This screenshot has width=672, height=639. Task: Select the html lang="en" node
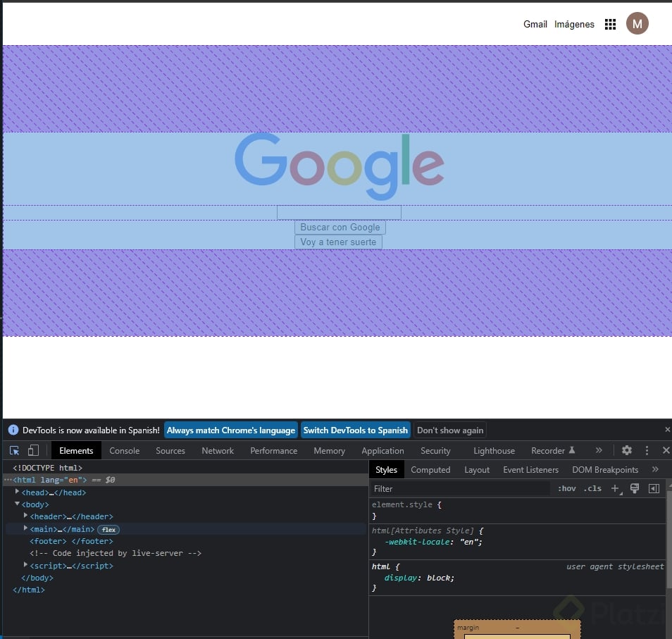(x=185, y=480)
